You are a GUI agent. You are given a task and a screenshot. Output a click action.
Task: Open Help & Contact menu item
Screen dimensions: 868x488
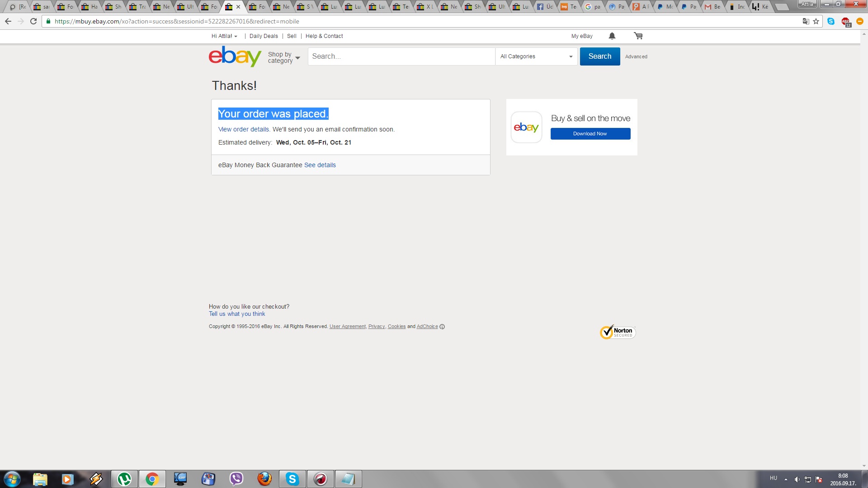pos(324,36)
